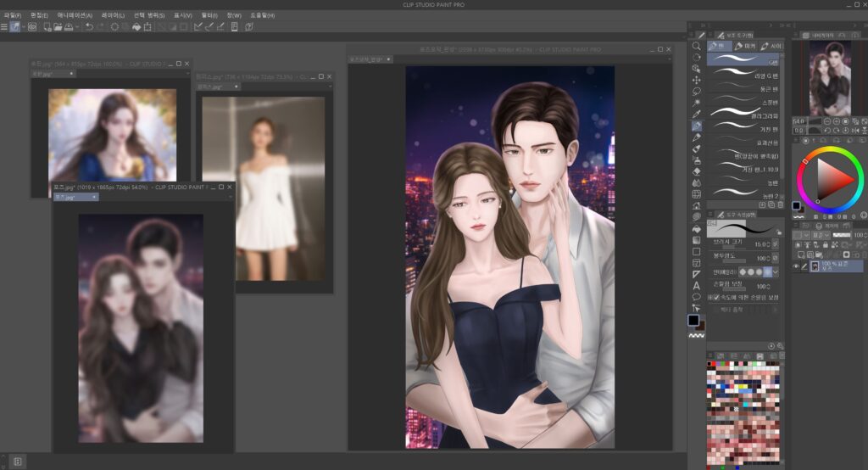Viewport: 868px width, 470px height.
Task: Toggle layer visibility eye icon
Action: (x=796, y=266)
